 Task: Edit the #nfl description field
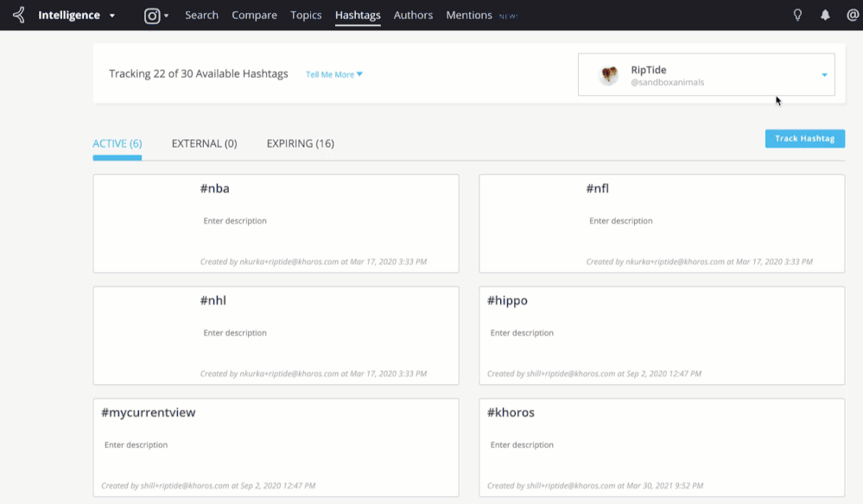click(621, 221)
